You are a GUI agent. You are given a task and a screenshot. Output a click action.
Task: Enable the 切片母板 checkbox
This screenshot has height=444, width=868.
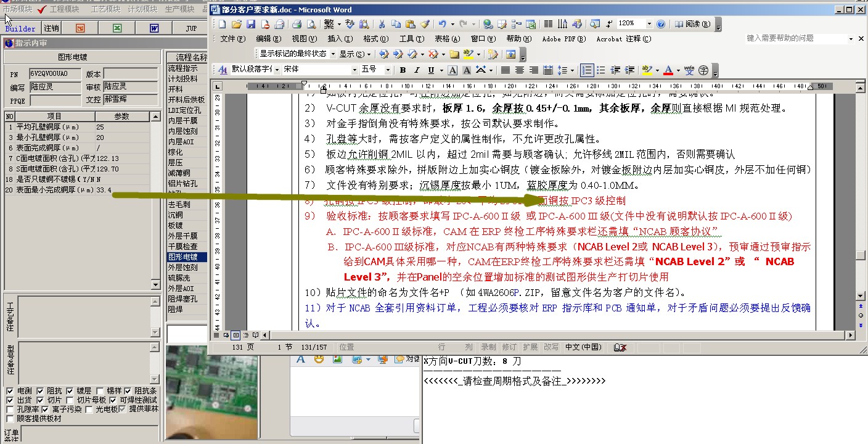pos(70,400)
